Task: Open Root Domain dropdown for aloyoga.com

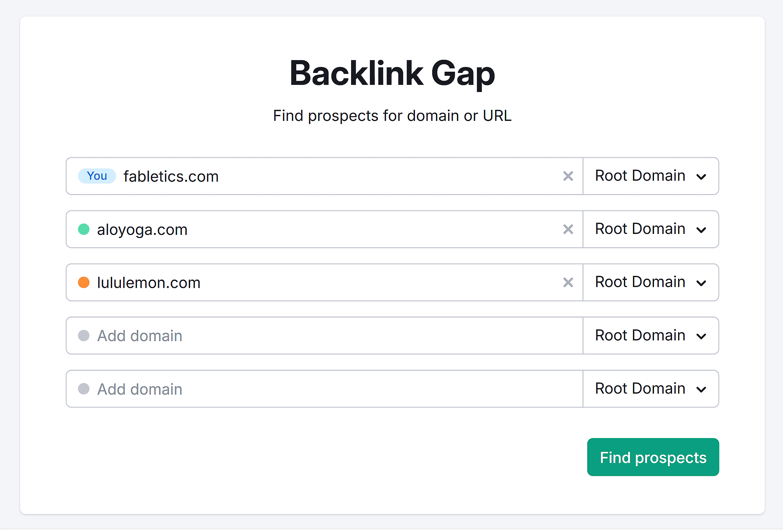Action: click(651, 230)
